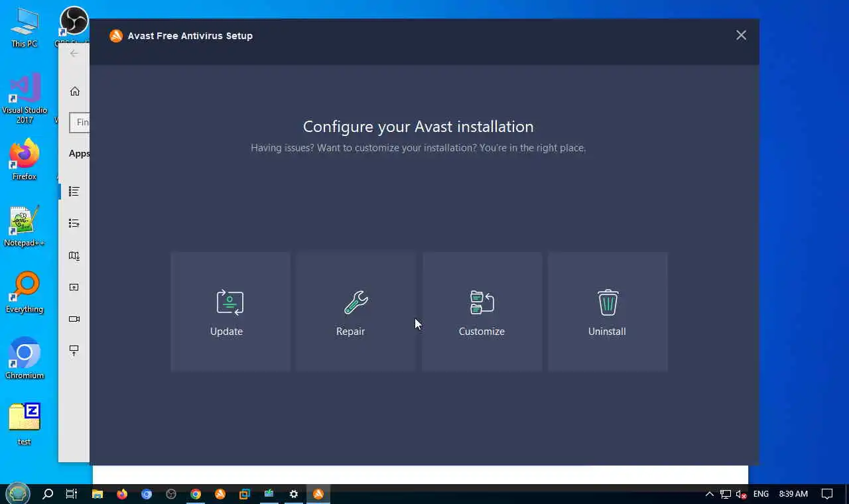Open Startup icon in Settings sidebar
The height and width of the screenshot is (504, 849).
click(x=74, y=350)
